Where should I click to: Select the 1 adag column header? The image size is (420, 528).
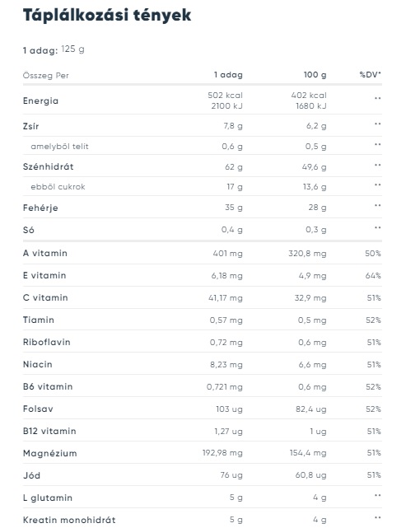(228, 75)
